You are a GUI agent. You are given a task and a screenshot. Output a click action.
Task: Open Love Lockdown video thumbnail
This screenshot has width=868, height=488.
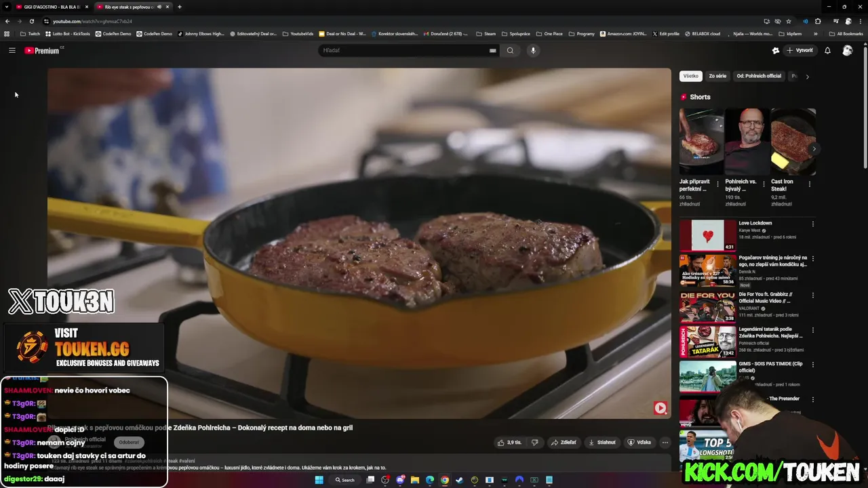point(707,235)
